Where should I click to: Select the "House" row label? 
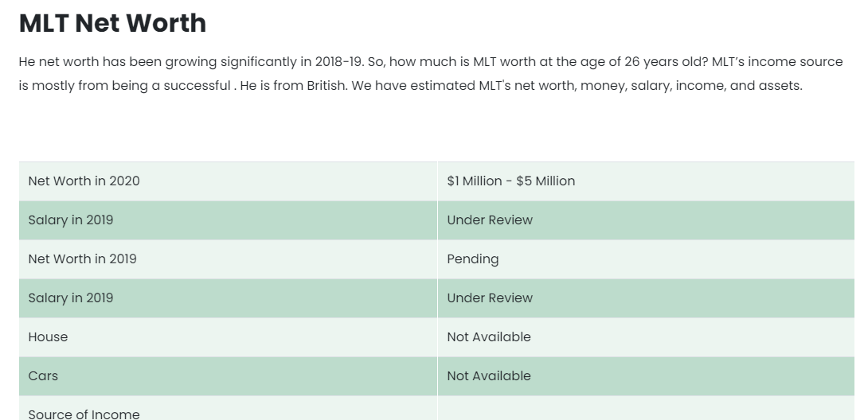pos(48,337)
